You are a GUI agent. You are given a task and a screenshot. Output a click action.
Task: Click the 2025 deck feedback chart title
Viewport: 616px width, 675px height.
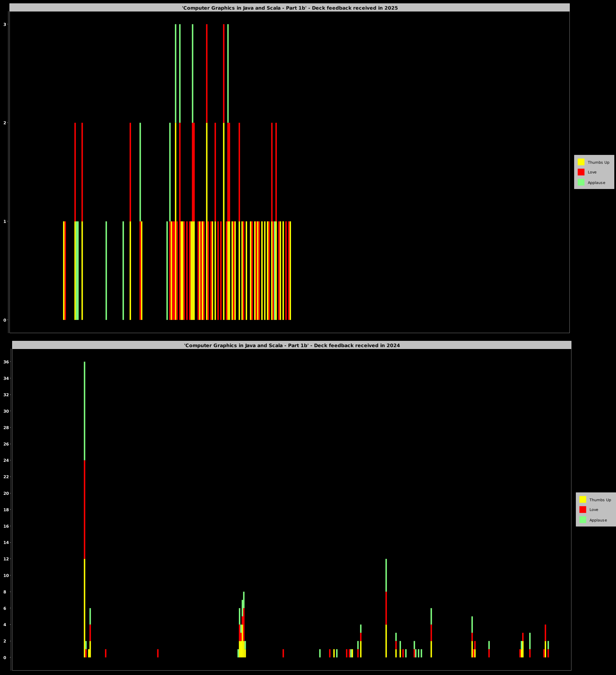(290, 8)
